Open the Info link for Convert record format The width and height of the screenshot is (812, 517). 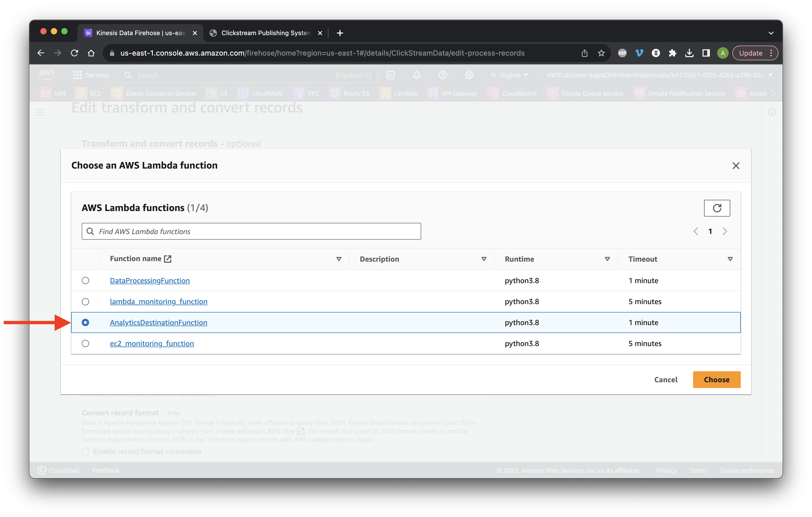pyautogui.click(x=173, y=413)
